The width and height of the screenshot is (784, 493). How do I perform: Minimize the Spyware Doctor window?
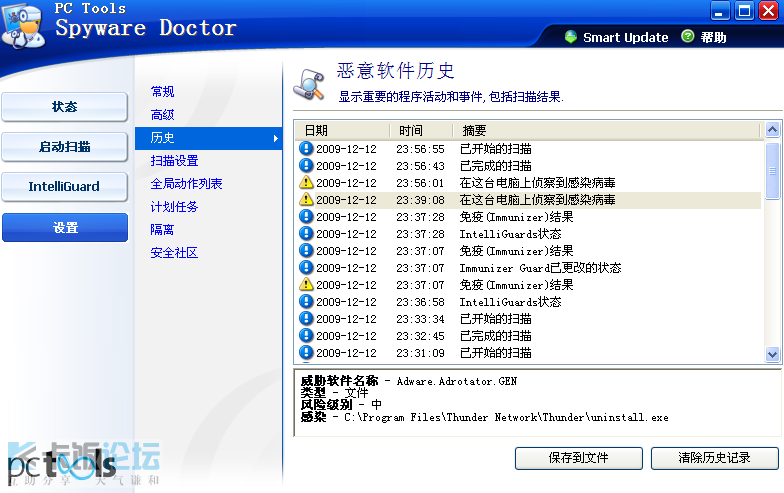720,11
